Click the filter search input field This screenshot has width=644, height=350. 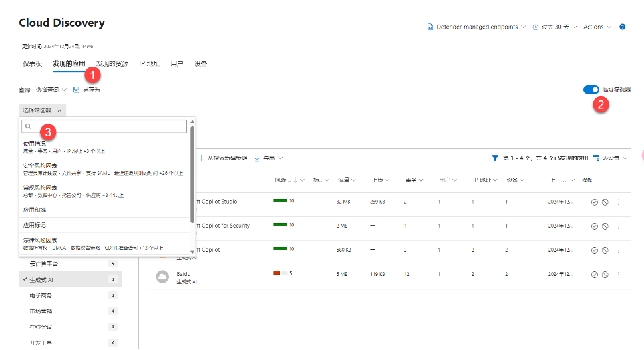(x=104, y=126)
